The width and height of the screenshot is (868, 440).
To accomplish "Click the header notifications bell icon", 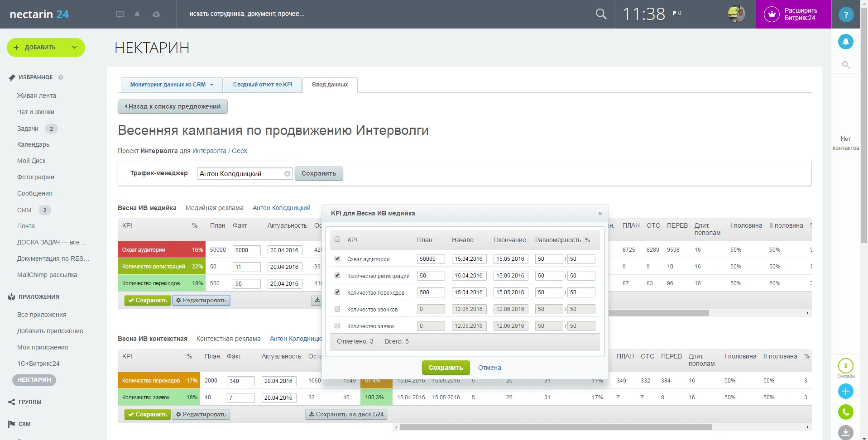I will pos(137,14).
